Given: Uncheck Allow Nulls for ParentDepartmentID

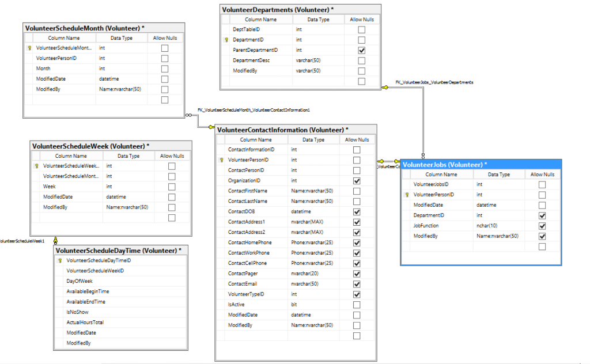Looking at the screenshot, I should point(361,50).
